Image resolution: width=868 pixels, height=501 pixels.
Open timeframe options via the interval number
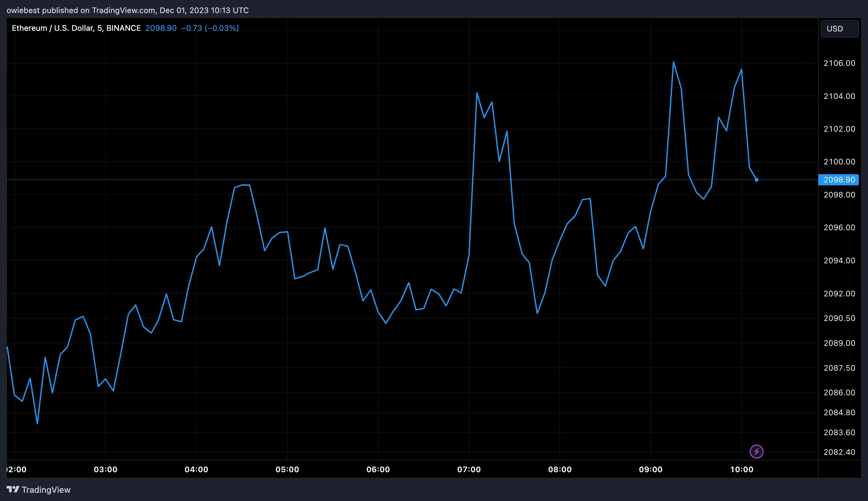pos(100,28)
